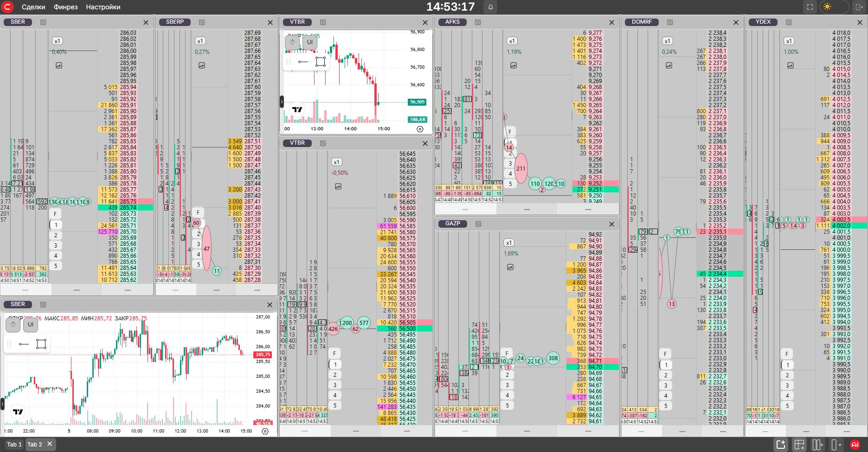Close Tab 2 with its X
The image size is (868, 452).
point(50,444)
